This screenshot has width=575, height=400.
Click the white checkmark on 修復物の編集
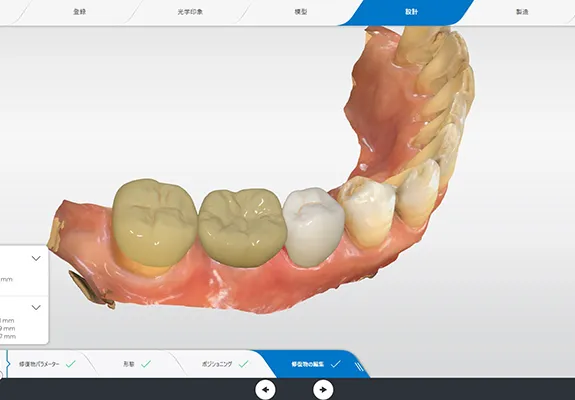pyautogui.click(x=335, y=364)
